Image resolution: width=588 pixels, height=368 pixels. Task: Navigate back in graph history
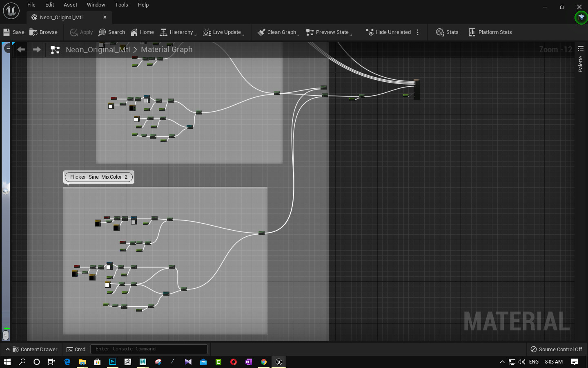(x=21, y=49)
